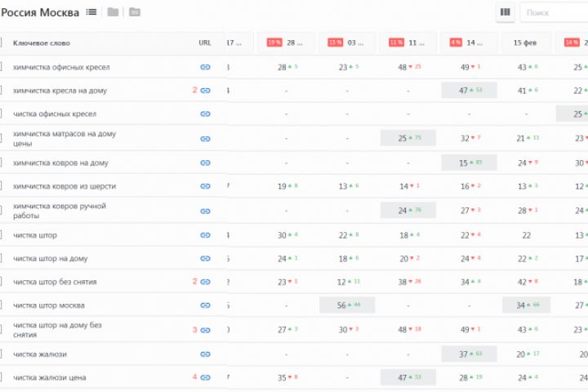Click highlighted position 47 in химчистка кресла на дому row
This screenshot has width=588, height=392.
pos(469,91)
